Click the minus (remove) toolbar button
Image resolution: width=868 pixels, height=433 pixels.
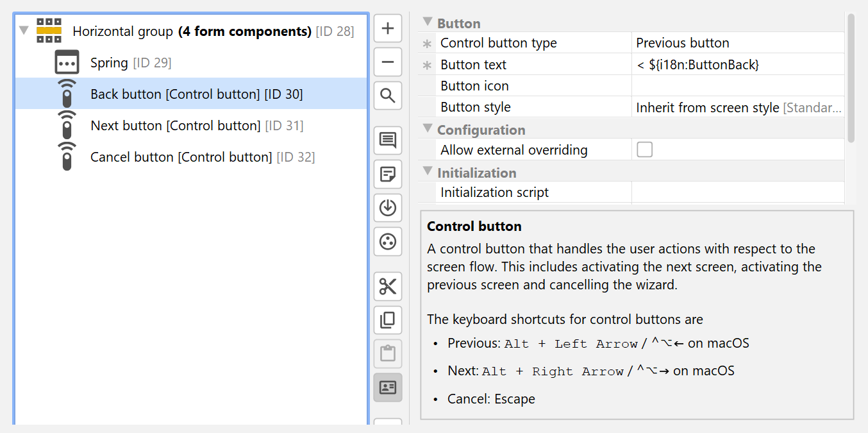click(388, 62)
